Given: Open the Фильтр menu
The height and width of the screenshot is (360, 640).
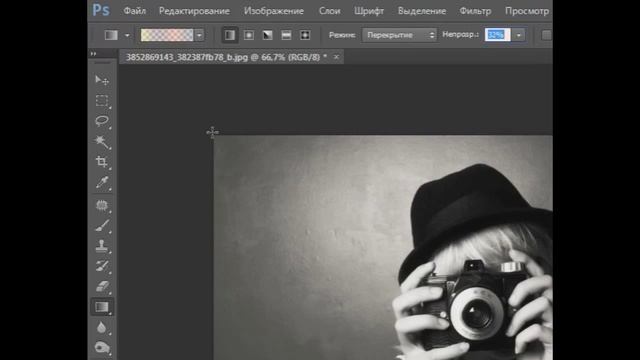Looking at the screenshot, I should pyautogui.click(x=475, y=11).
